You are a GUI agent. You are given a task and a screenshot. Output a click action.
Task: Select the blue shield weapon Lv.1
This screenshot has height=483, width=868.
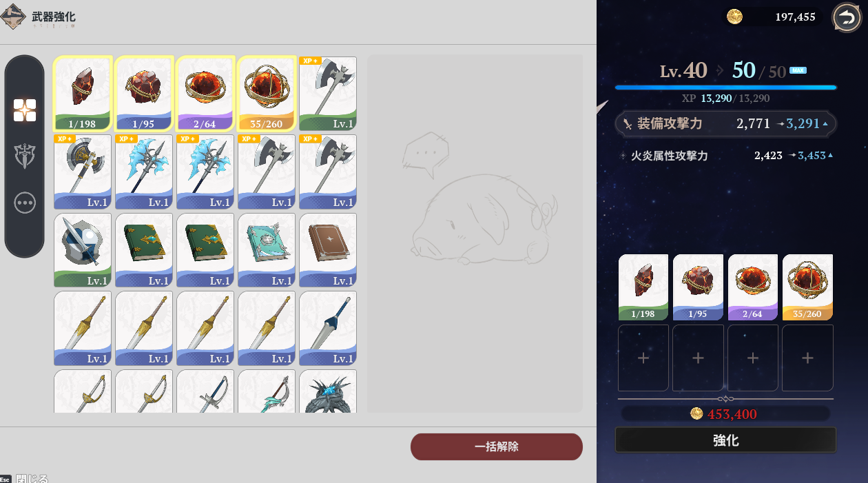[x=82, y=250]
